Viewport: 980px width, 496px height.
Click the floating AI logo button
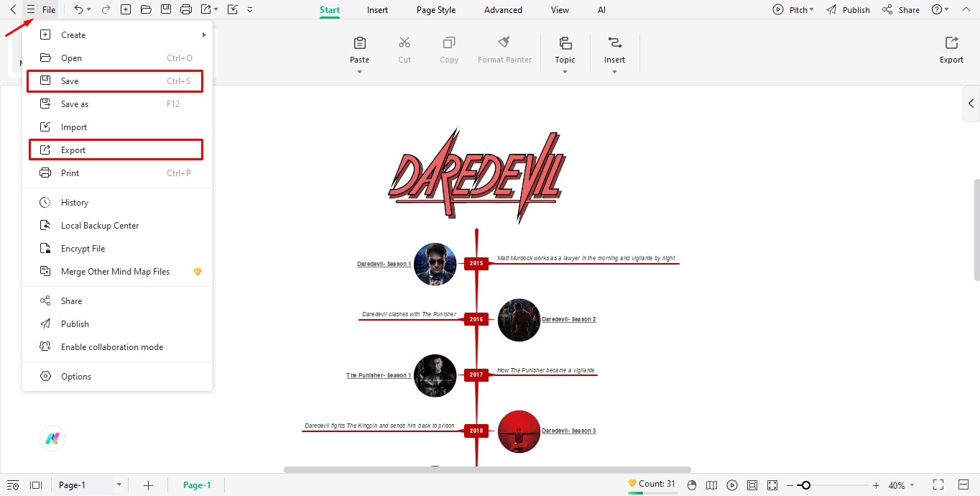pyautogui.click(x=52, y=438)
